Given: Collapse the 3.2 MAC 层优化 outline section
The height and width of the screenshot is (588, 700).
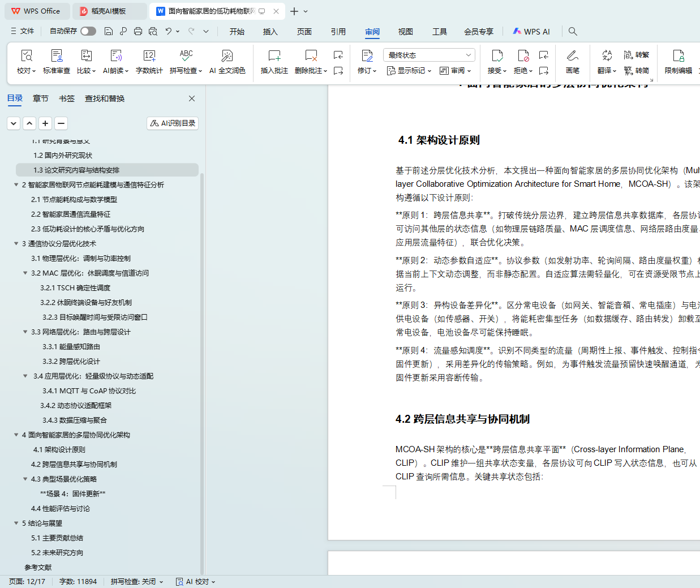Looking at the screenshot, I should (x=25, y=273).
